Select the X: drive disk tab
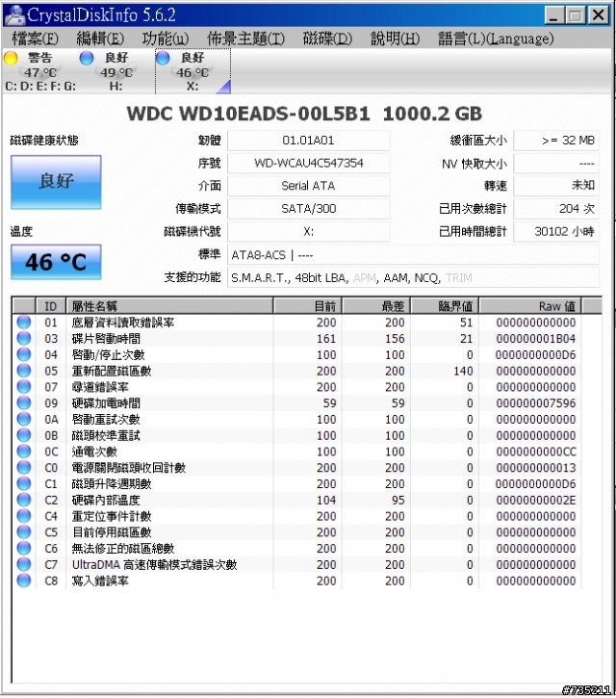The width and height of the screenshot is (616, 698). pos(192,71)
